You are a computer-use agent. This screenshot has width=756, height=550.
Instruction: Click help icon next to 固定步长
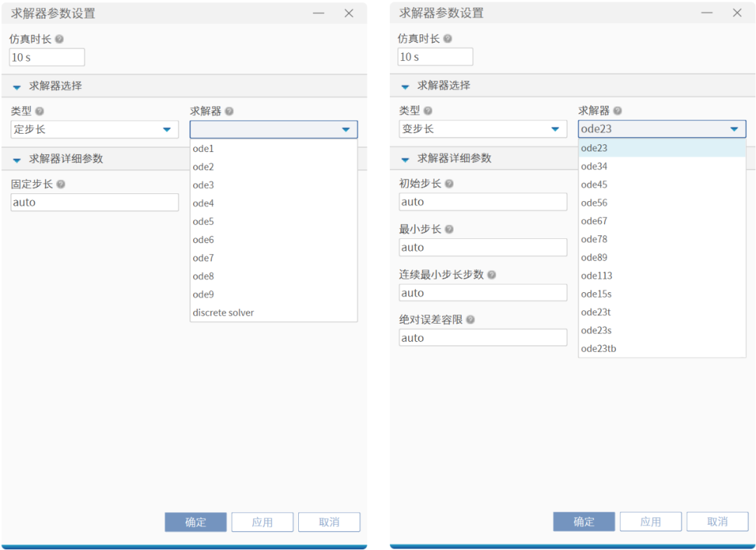(61, 184)
